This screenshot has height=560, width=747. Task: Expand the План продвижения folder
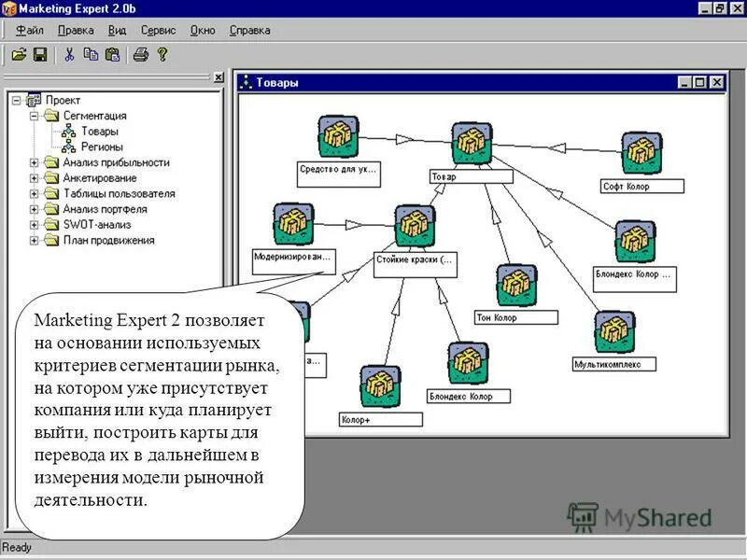34,241
